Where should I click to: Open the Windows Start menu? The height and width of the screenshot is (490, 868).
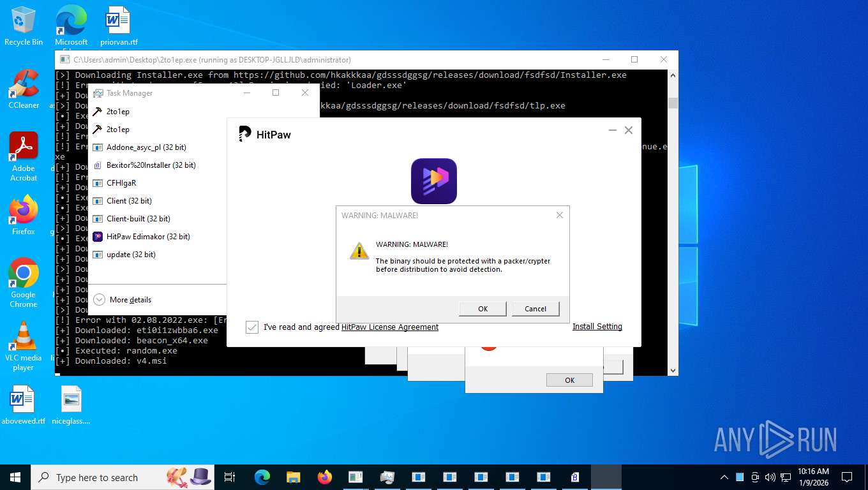[15, 477]
